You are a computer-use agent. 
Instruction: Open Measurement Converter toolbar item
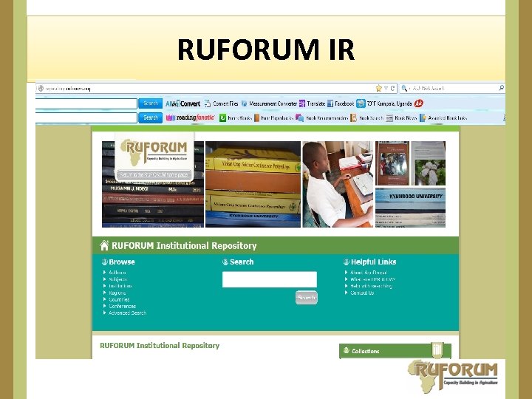tap(269, 103)
